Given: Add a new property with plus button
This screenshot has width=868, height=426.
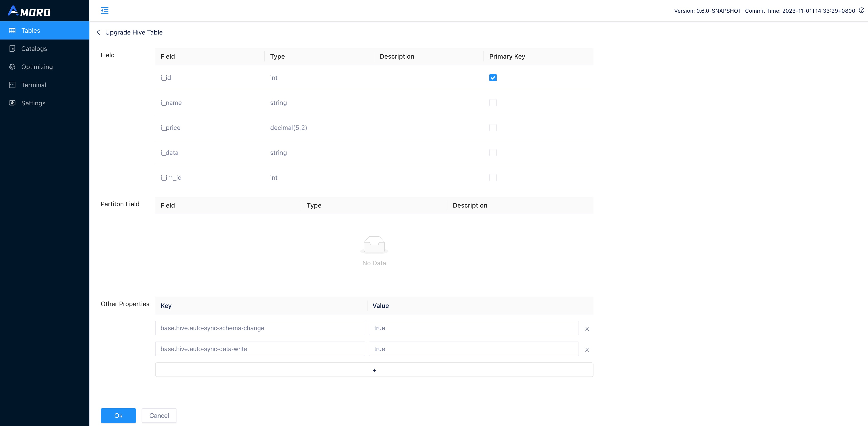Looking at the screenshot, I should 374,370.
